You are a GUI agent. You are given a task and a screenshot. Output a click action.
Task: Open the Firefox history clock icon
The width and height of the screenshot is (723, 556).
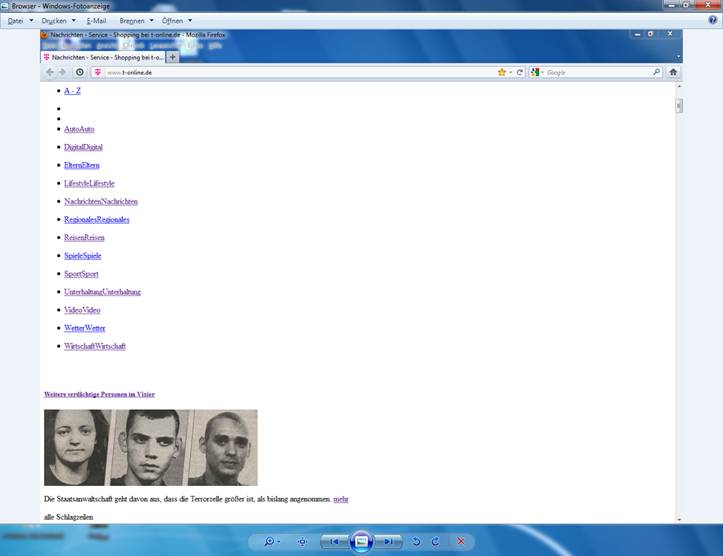[80, 72]
